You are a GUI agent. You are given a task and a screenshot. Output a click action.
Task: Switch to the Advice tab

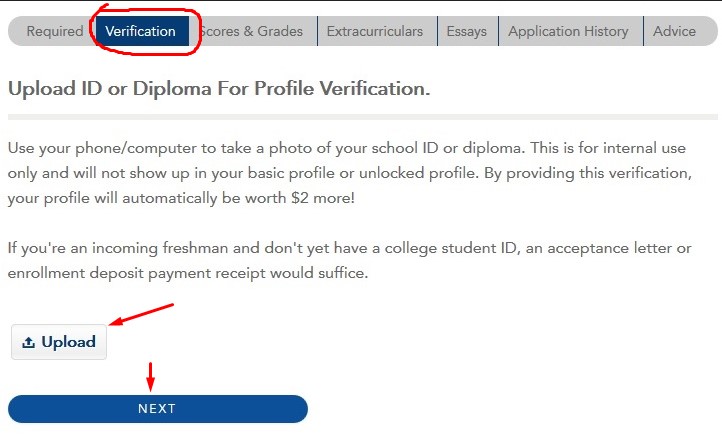(x=674, y=31)
